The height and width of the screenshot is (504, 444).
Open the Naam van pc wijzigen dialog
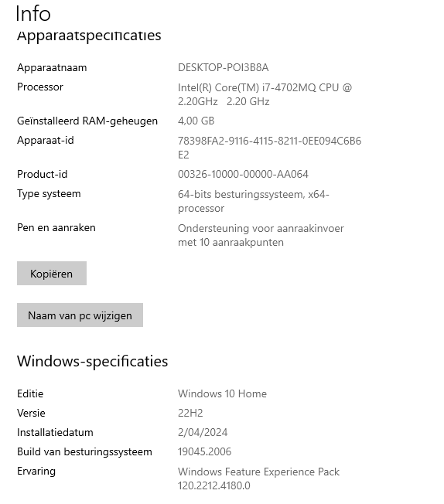[x=80, y=315]
